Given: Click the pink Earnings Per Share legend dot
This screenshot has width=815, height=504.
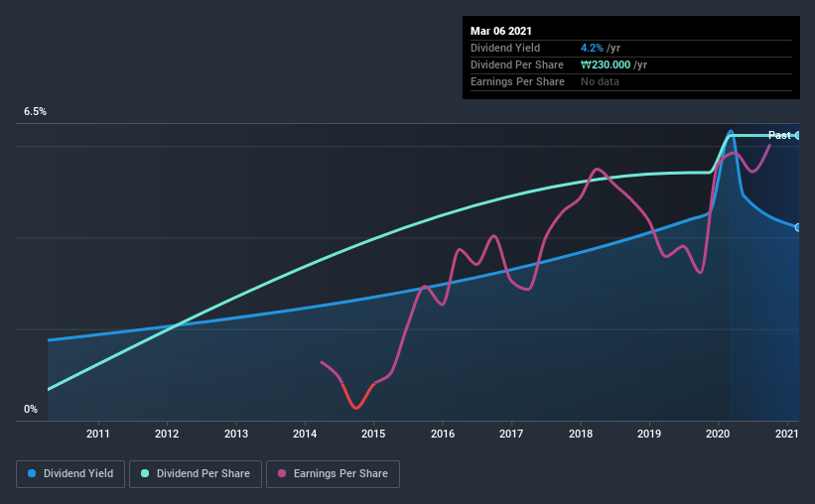Looking at the screenshot, I should point(282,473).
